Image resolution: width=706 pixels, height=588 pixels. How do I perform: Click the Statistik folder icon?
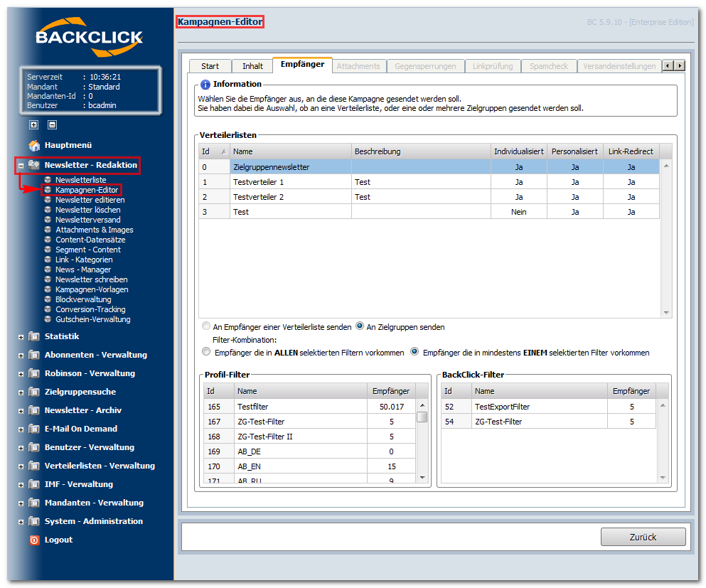click(x=34, y=336)
